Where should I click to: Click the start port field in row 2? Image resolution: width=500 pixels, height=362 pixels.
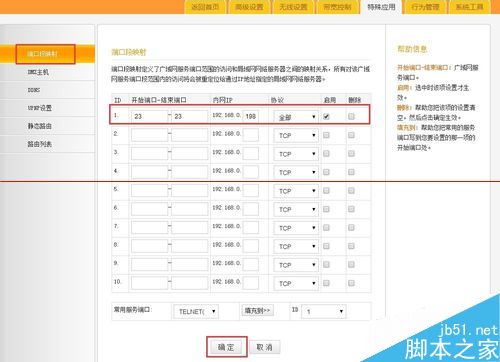[x=149, y=135]
